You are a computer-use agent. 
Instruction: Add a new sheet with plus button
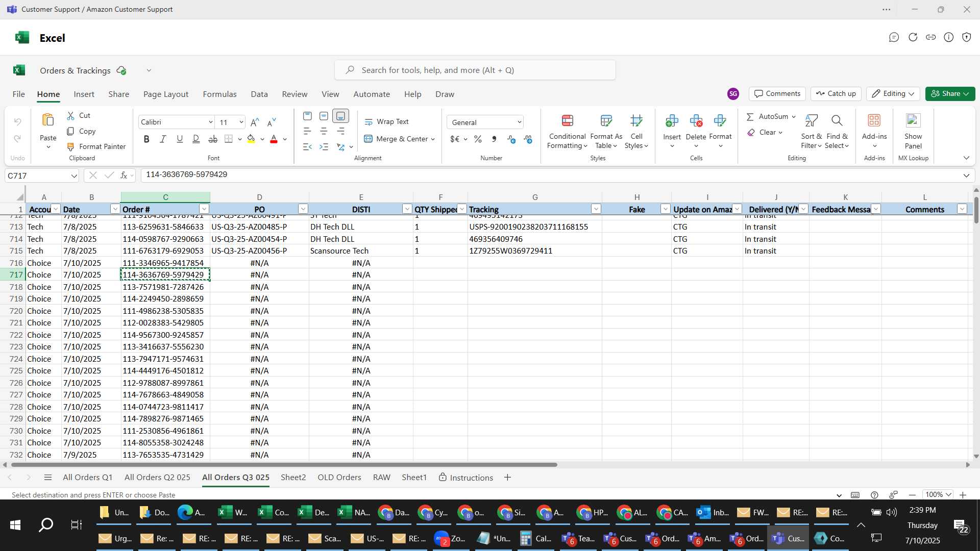507,478
